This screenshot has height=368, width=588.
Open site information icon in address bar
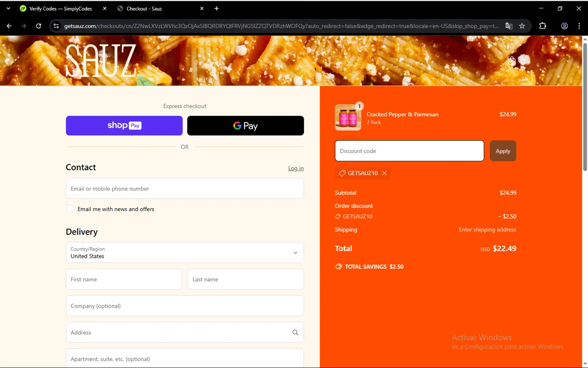pyautogui.click(x=56, y=26)
